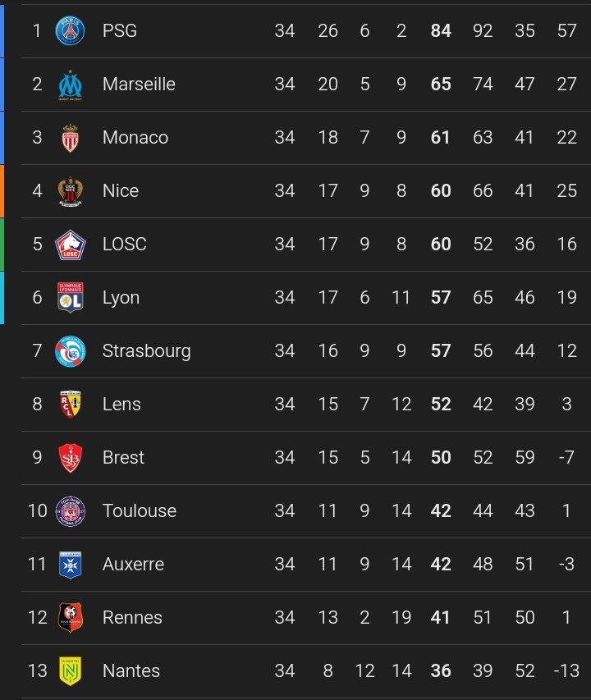The image size is (591, 700).
Task: Click the Nantes yellow crest icon
Action: click(70, 671)
